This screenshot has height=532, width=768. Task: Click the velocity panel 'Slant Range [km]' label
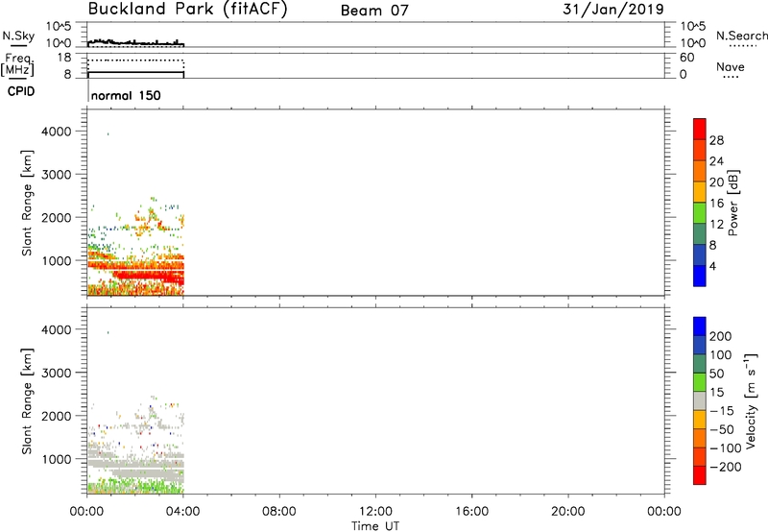tap(27, 401)
